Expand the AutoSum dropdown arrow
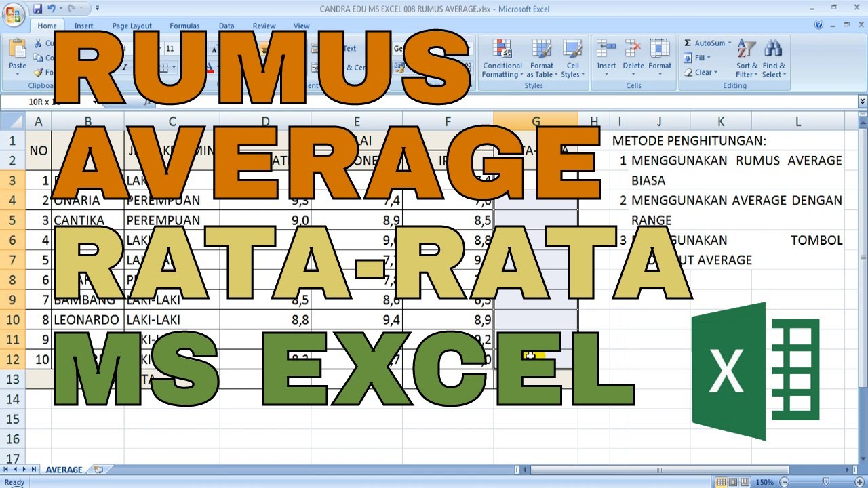 (x=730, y=43)
